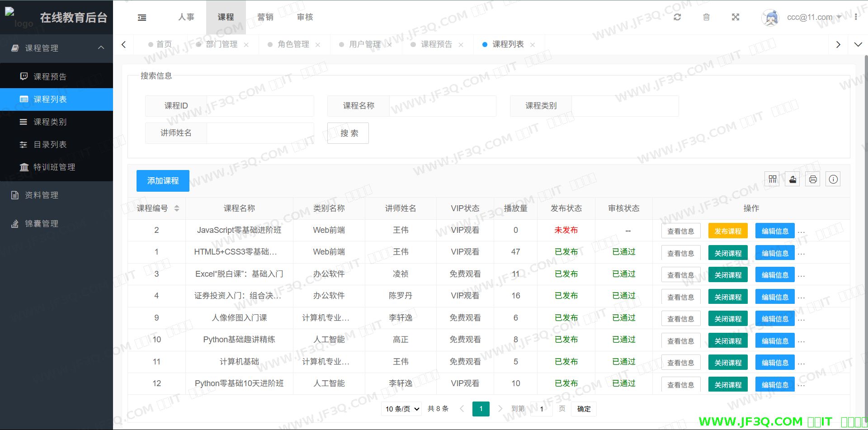The height and width of the screenshot is (430, 868).
Task: Switch to the 营销 top menu
Action: pyautogui.click(x=265, y=17)
